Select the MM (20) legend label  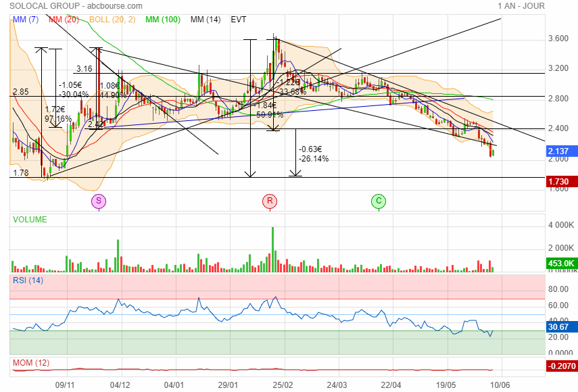64,20
